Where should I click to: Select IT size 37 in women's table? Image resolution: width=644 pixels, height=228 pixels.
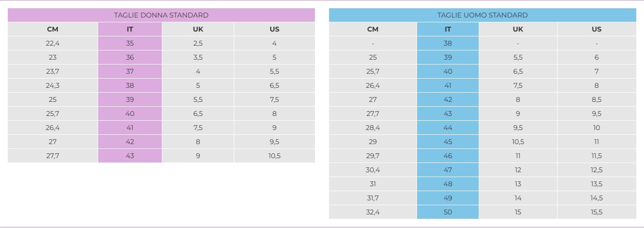click(x=130, y=71)
